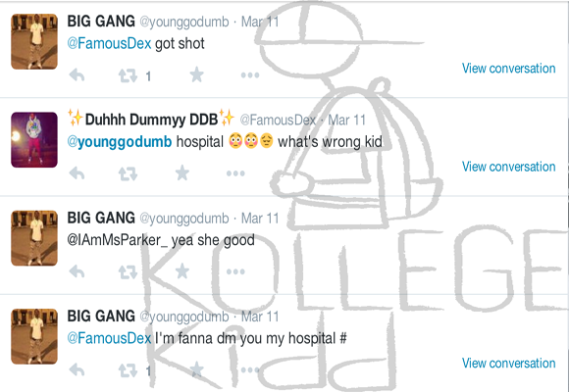Screen dimensions: 569x392
Task: View conversation for the "hospital #" tweet
Action: click(508, 363)
